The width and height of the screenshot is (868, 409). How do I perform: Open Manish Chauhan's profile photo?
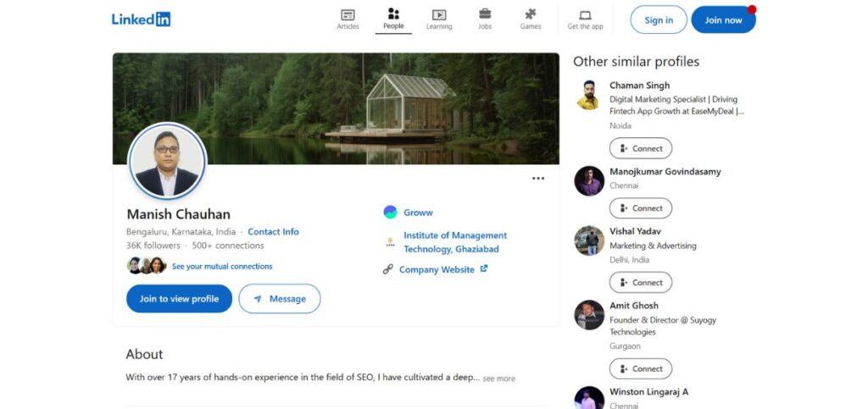click(x=167, y=161)
